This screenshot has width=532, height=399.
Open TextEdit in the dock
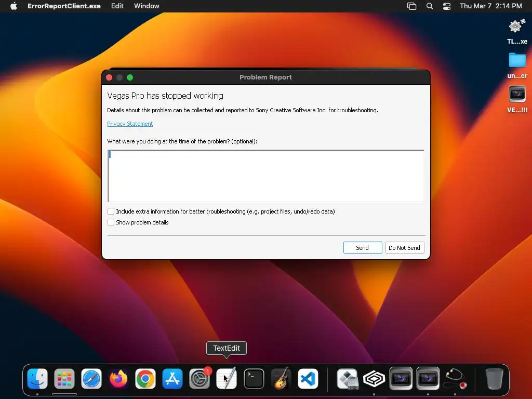[227, 379]
